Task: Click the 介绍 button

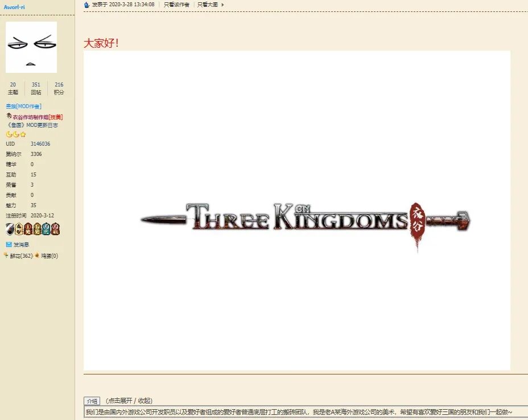Action: pos(92,401)
